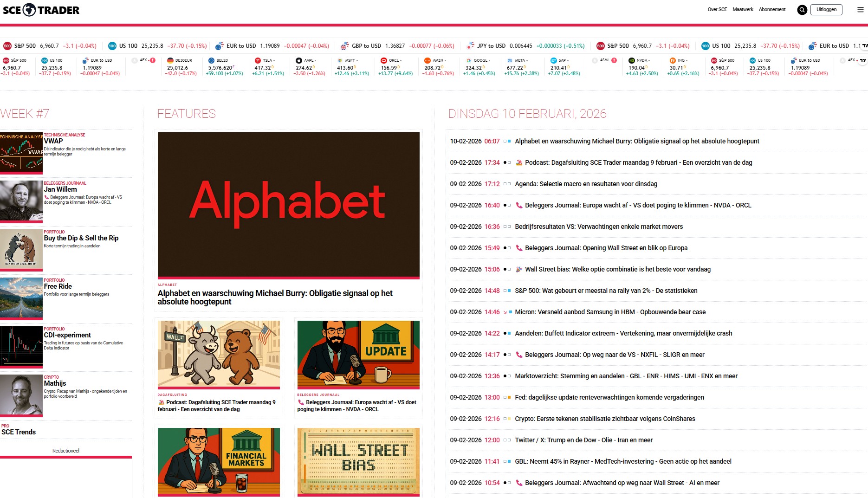Click the bull and bear Wall St thumbnail
The width and height of the screenshot is (868, 498).
tap(219, 354)
